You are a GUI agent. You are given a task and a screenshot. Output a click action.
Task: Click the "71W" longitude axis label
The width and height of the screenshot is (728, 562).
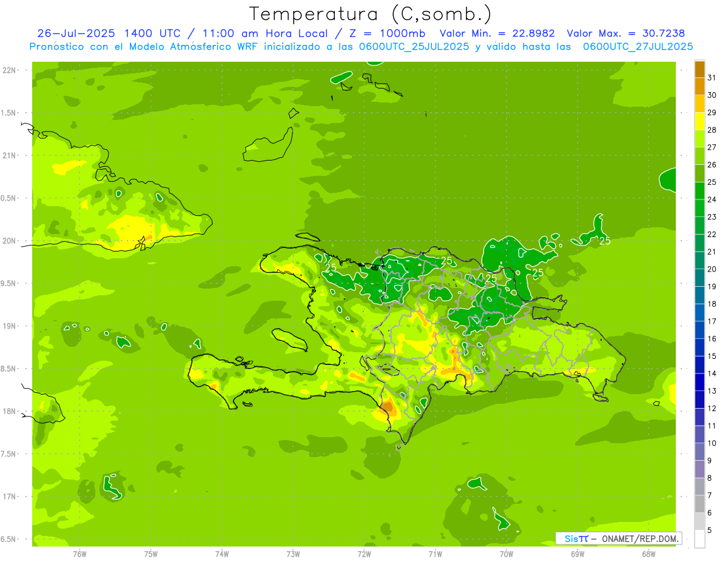435,554
